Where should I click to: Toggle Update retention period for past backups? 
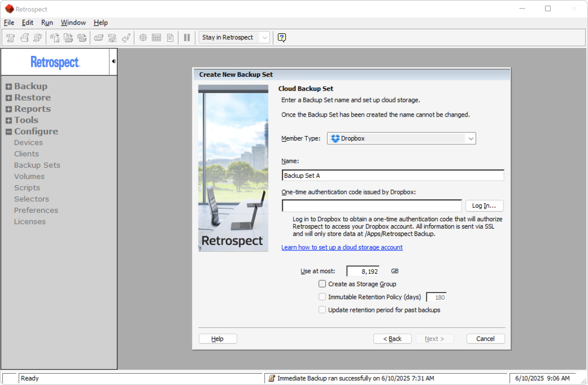coord(322,310)
